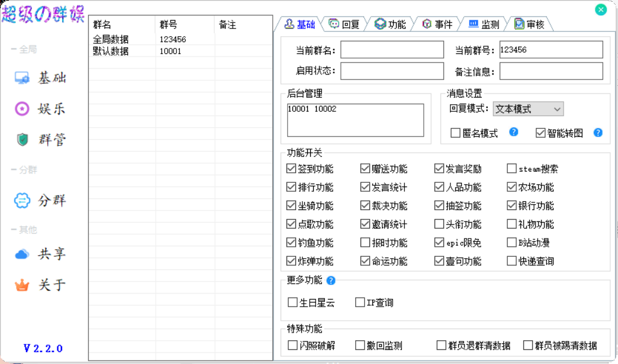Disable 智能转图 checkbox
Image resolution: width=618 pixels, height=364 pixels.
tap(540, 133)
